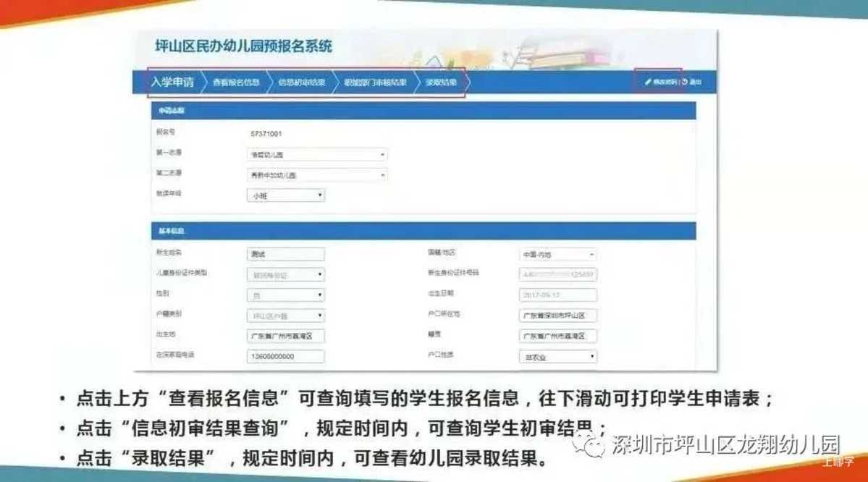The height and width of the screenshot is (482, 868).
Task: Click the 出生日期 birth date field
Action: pyautogui.click(x=558, y=295)
